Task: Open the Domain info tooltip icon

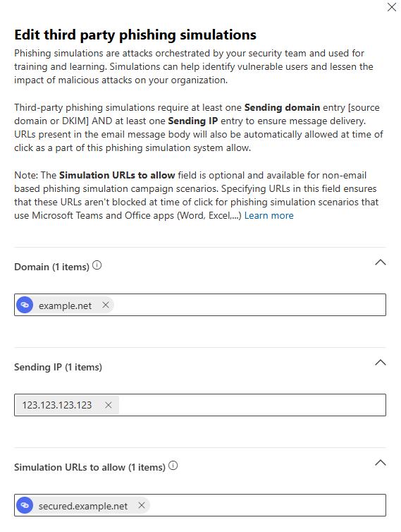Action: (97, 265)
